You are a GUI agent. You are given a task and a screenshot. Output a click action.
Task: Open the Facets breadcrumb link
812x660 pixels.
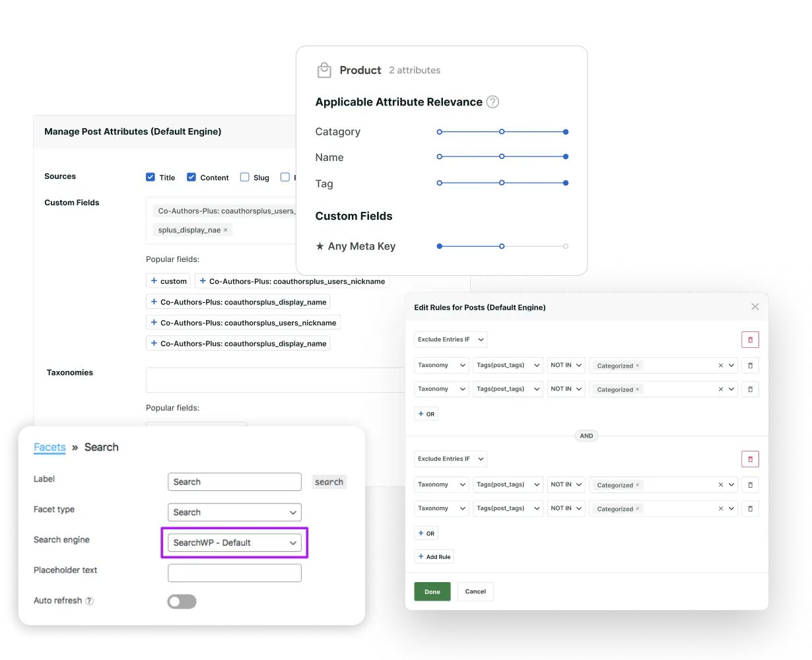(50, 447)
